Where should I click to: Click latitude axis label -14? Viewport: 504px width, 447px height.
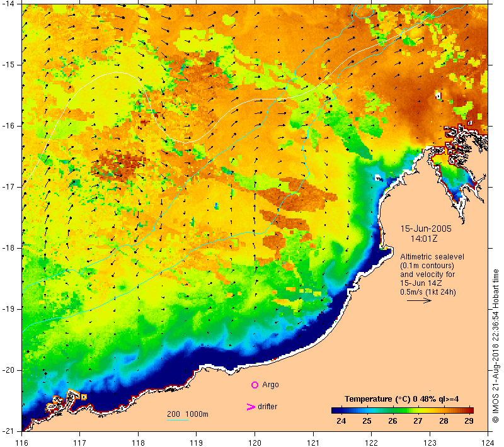pyautogui.click(x=8, y=4)
